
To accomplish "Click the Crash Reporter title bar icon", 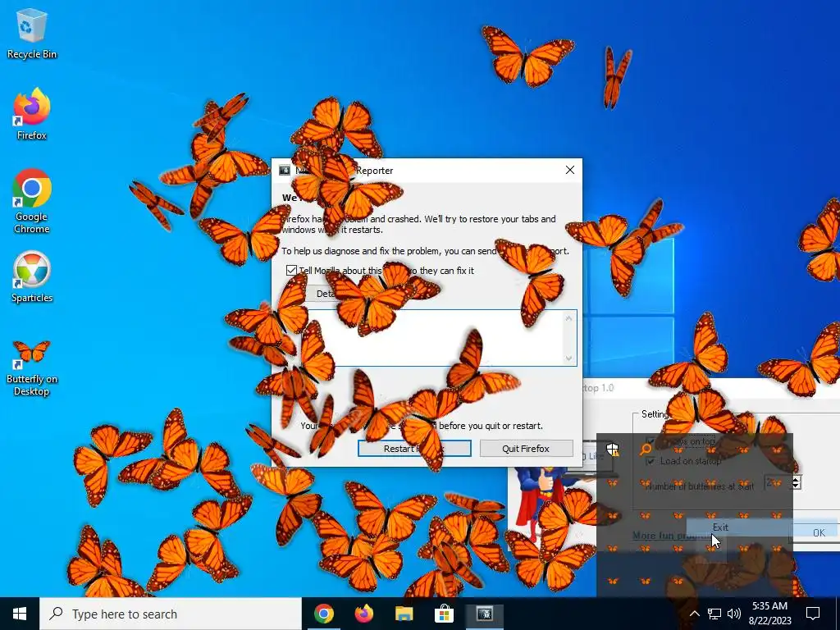I will pos(285,171).
